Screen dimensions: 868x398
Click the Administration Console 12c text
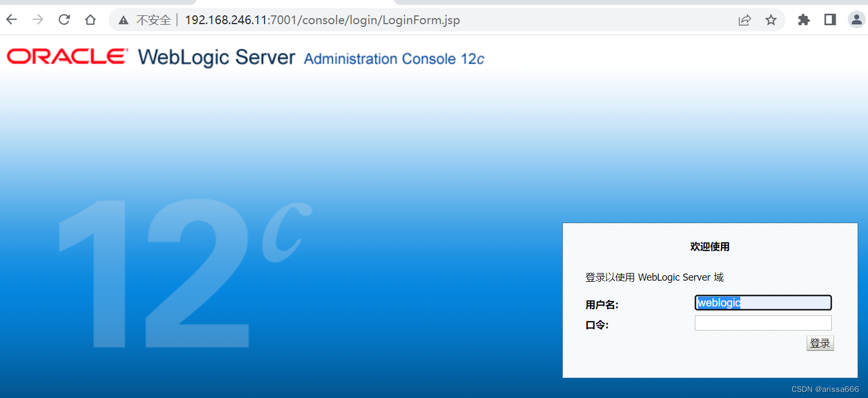point(394,59)
